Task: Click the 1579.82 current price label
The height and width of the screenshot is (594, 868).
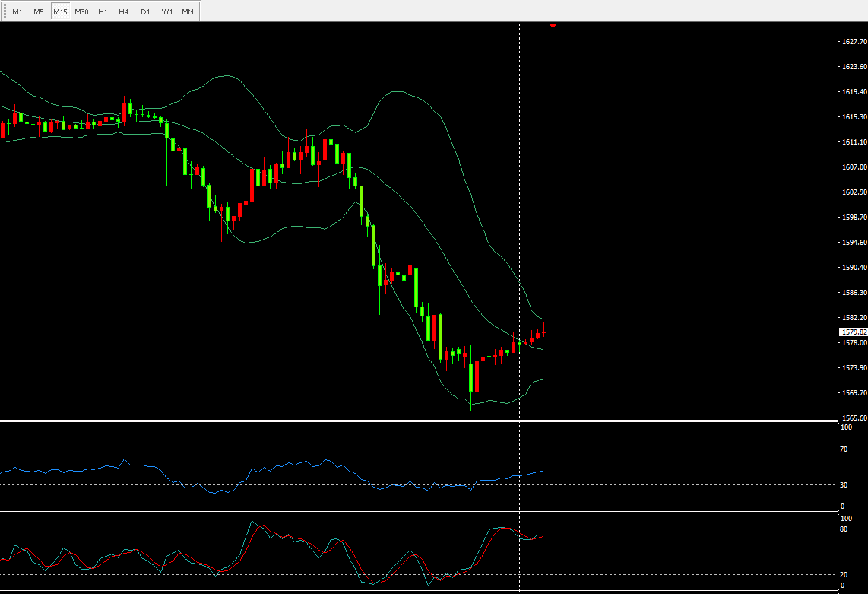Action: tap(853, 332)
